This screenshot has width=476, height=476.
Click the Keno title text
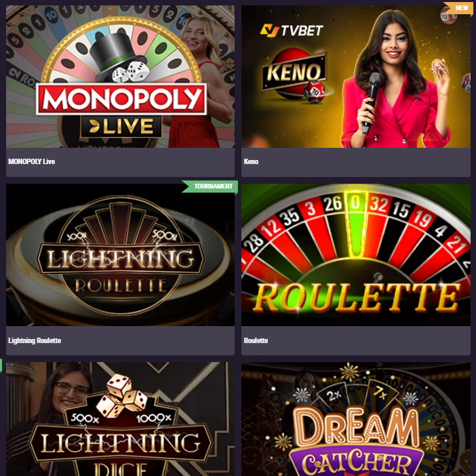point(251,161)
